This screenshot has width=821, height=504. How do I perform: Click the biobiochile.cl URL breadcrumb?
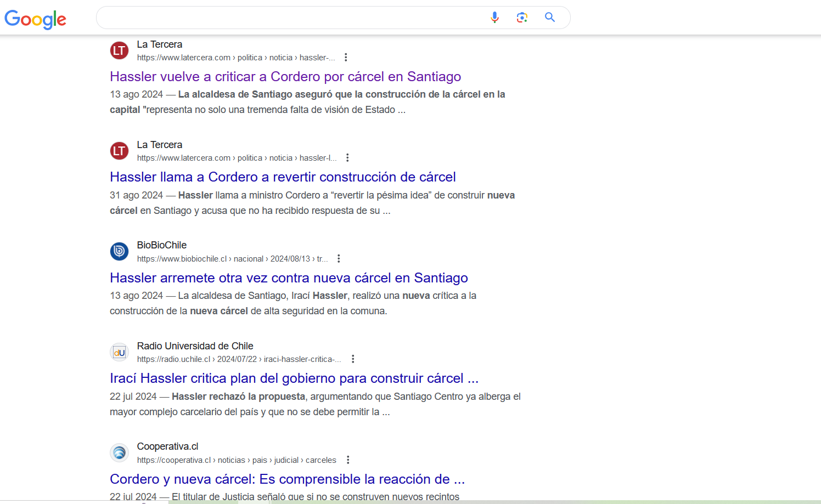tap(233, 259)
